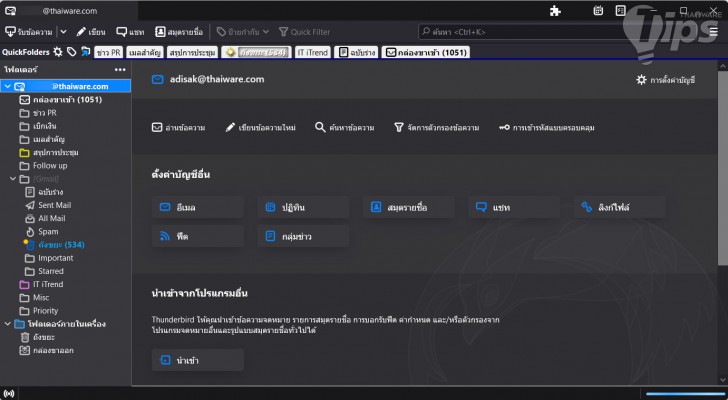Select the Spam folder
Viewport: 728px width, 400px height.
point(42,232)
